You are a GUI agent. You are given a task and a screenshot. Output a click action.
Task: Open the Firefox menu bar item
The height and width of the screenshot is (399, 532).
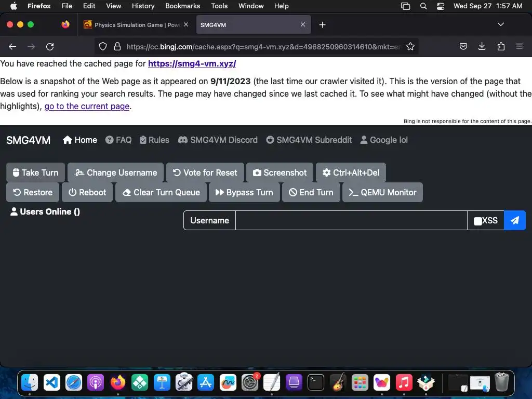pyautogui.click(x=39, y=6)
